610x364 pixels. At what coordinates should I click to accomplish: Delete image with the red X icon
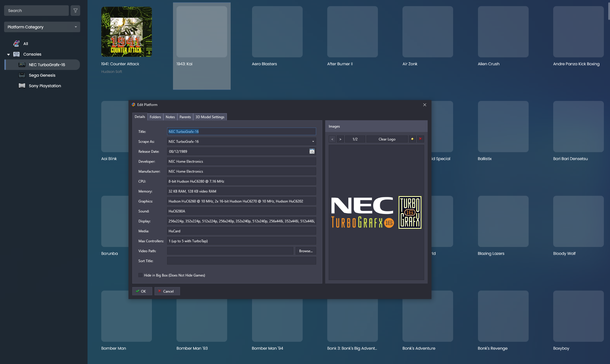coord(420,139)
